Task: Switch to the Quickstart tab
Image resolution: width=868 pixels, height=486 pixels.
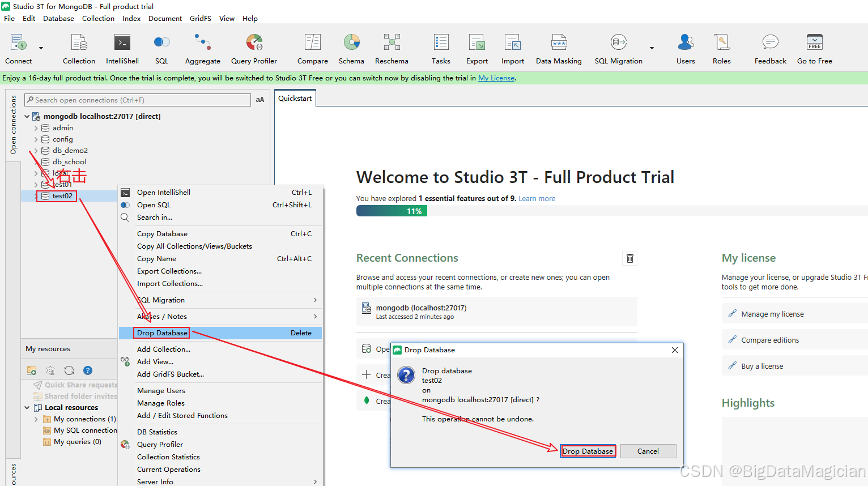Action: tap(295, 99)
